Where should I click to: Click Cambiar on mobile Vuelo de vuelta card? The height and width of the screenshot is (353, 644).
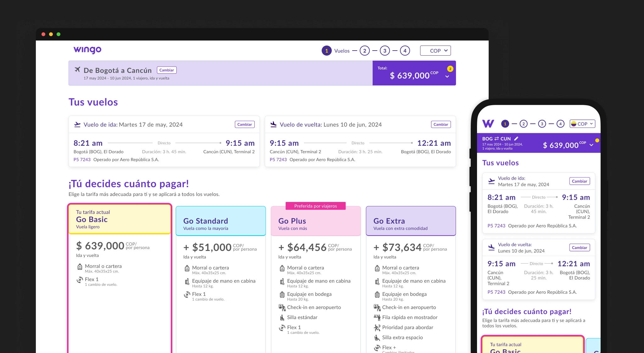tap(580, 247)
